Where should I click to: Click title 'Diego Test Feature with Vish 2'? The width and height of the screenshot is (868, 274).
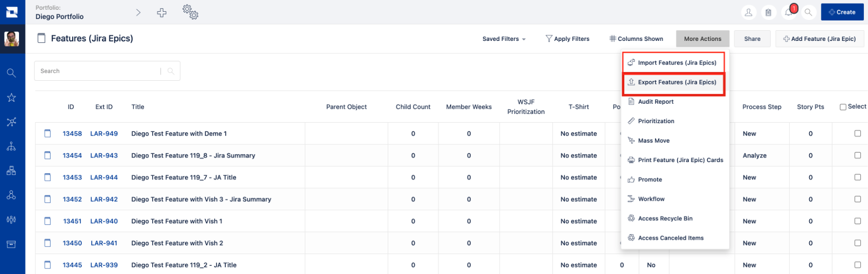click(177, 243)
